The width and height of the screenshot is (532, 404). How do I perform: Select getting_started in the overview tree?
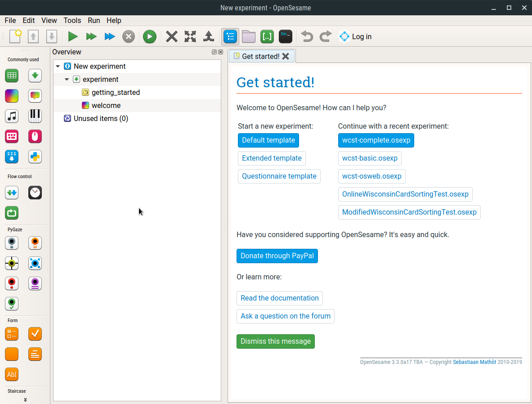point(116,92)
